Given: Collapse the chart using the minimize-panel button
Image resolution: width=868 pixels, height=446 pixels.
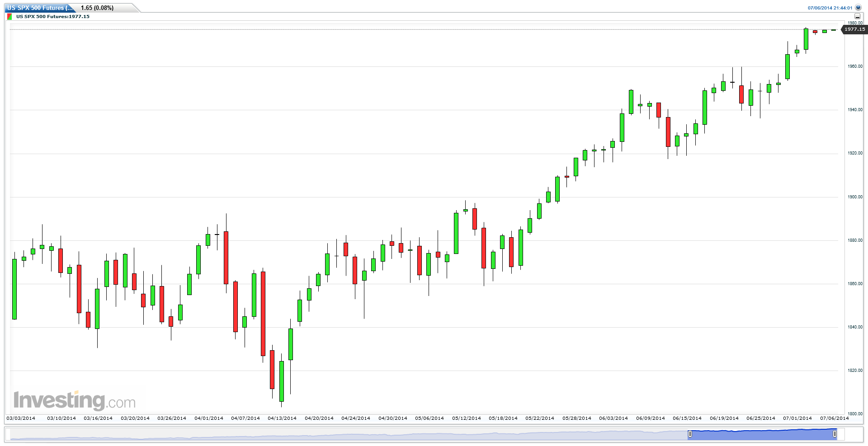Looking at the screenshot, I should point(857,16).
